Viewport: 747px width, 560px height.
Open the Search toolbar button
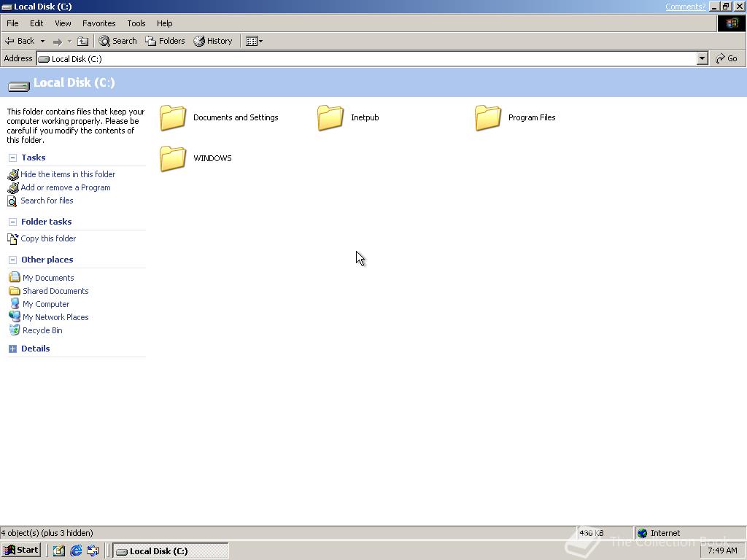click(117, 41)
